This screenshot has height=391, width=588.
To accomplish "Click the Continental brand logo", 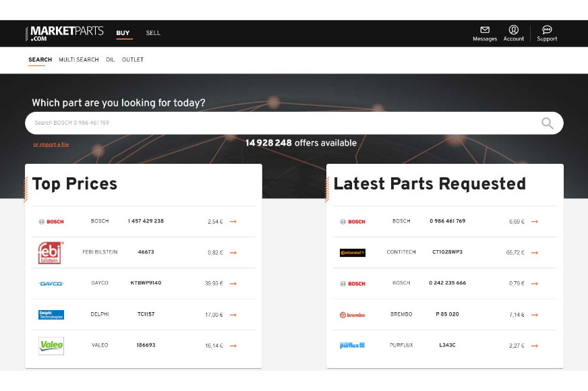I will (353, 253).
